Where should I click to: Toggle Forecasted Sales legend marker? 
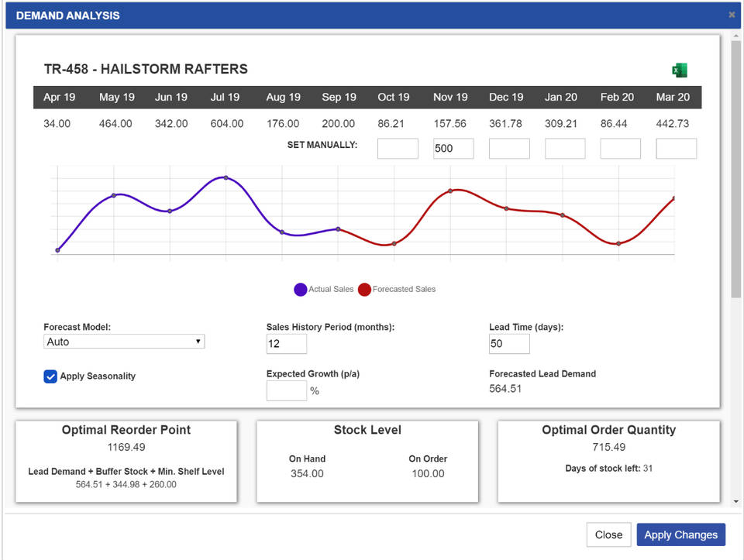(x=364, y=289)
